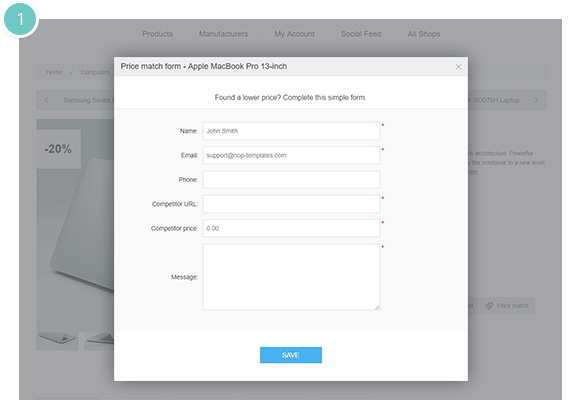The image size is (570, 410).
Task: Focus the Phone input field
Action: point(291,180)
